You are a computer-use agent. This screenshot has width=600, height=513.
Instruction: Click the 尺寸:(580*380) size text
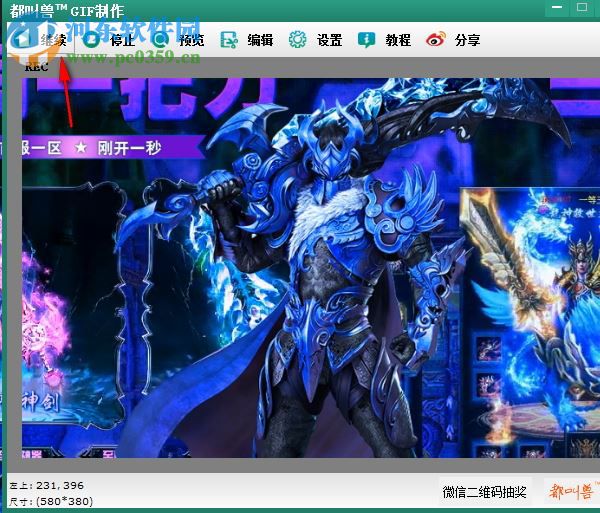tap(51, 501)
